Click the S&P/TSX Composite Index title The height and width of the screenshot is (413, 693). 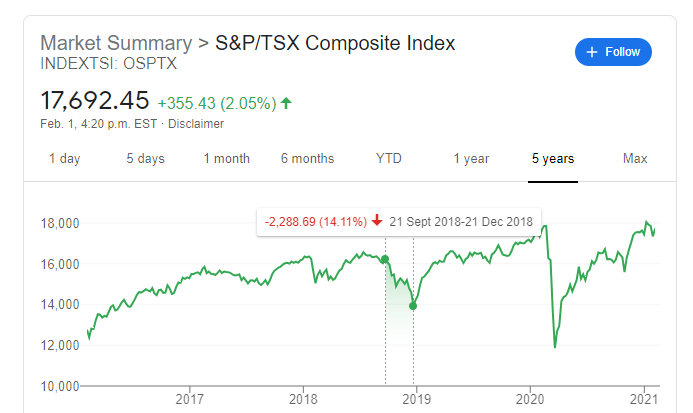335,43
